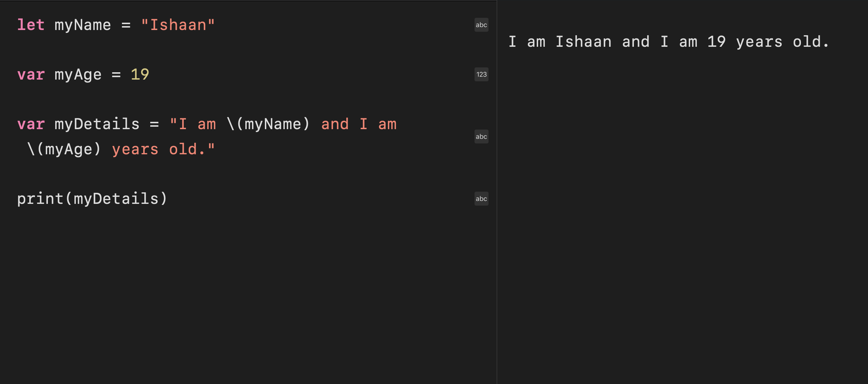Click the myDetails identifier in its declaration
The image size is (868, 384).
97,124
